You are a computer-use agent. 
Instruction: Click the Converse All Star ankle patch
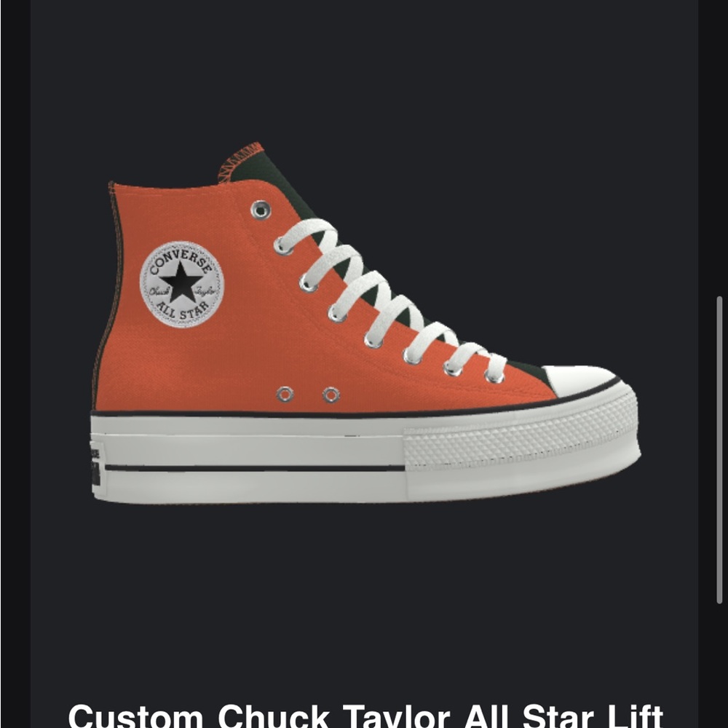click(181, 284)
